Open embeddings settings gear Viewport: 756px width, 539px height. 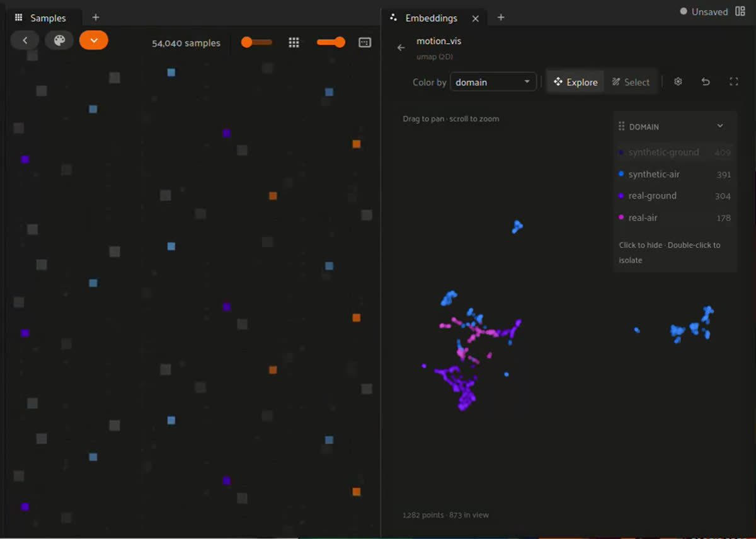[x=678, y=82]
